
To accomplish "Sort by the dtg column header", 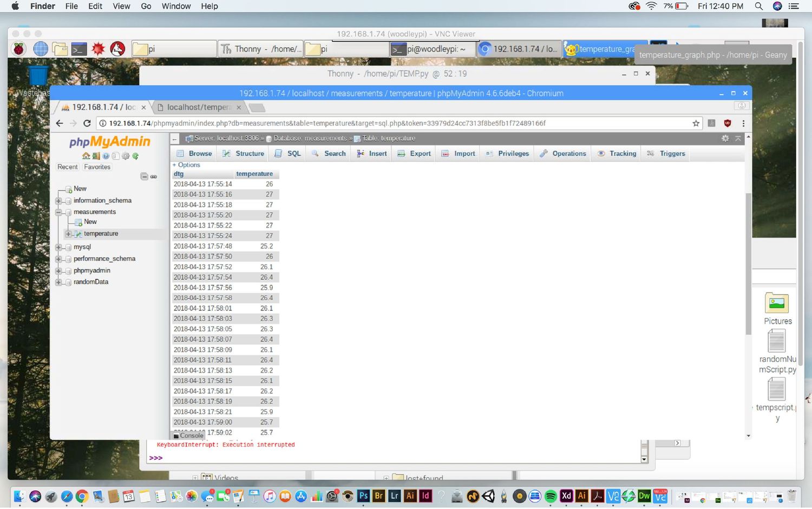I will point(179,174).
